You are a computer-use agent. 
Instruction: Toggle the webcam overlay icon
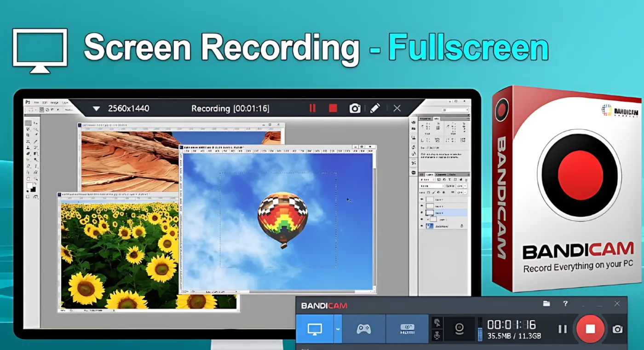(x=459, y=329)
